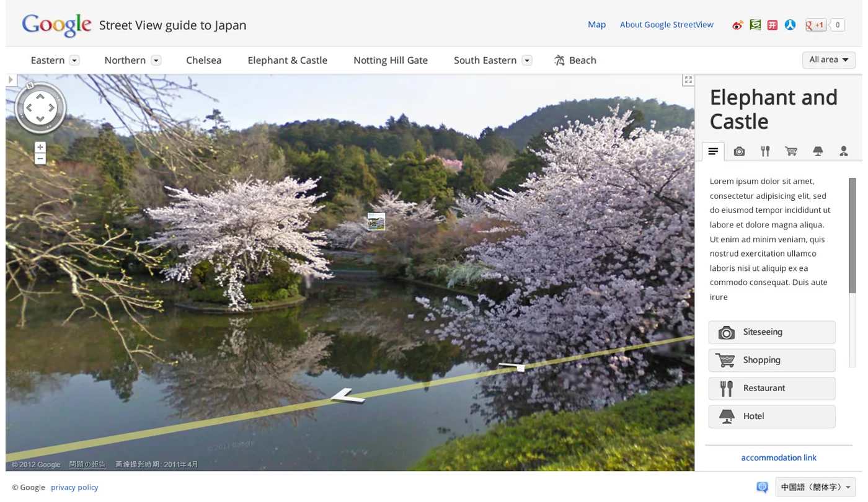The width and height of the screenshot is (868, 502).
Task: Click Eastern menu label
Action: pyautogui.click(x=48, y=60)
